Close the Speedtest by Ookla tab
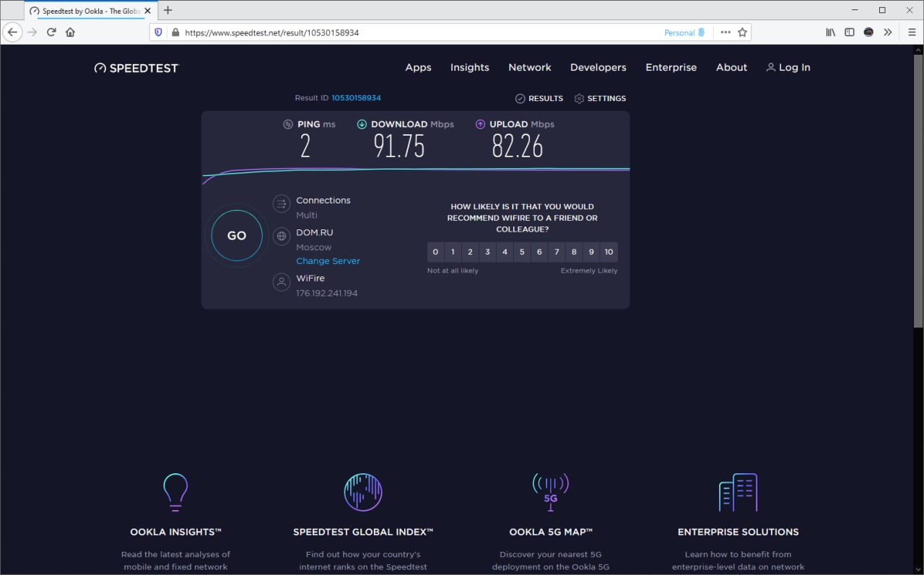The width and height of the screenshot is (924, 575). [x=148, y=11]
